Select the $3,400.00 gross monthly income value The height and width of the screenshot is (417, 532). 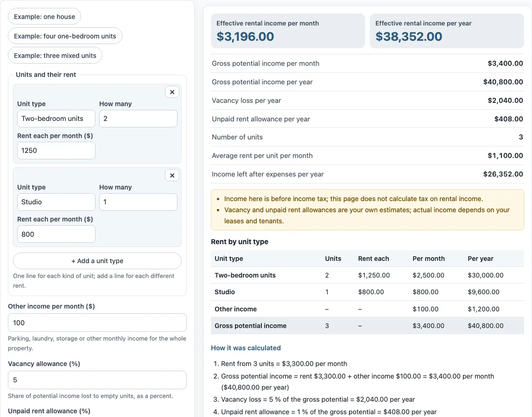[x=505, y=63]
